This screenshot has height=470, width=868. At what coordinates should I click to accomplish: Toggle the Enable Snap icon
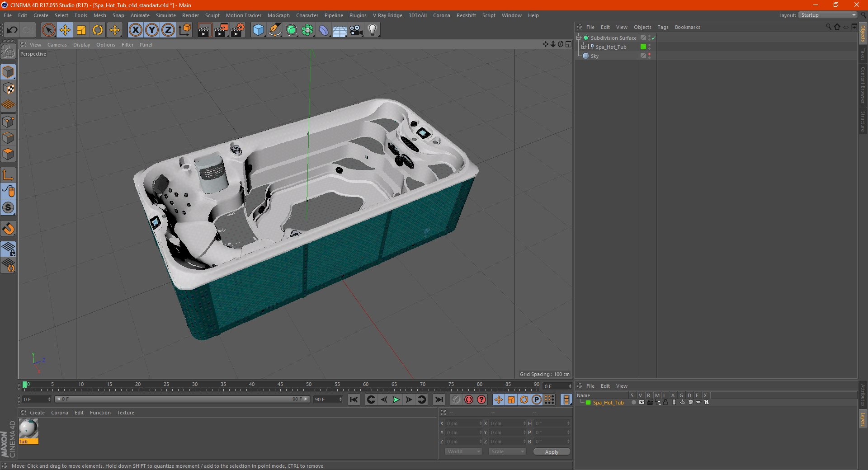click(x=8, y=229)
